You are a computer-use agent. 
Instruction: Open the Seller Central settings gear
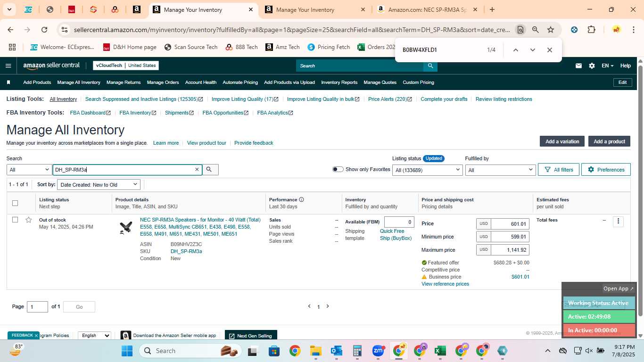(592, 66)
